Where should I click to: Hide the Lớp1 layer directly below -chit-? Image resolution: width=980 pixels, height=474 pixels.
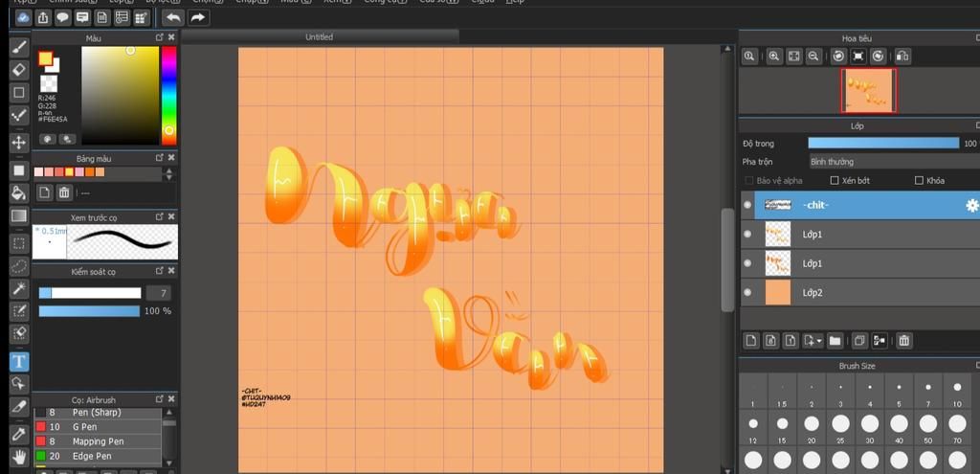[x=747, y=234]
